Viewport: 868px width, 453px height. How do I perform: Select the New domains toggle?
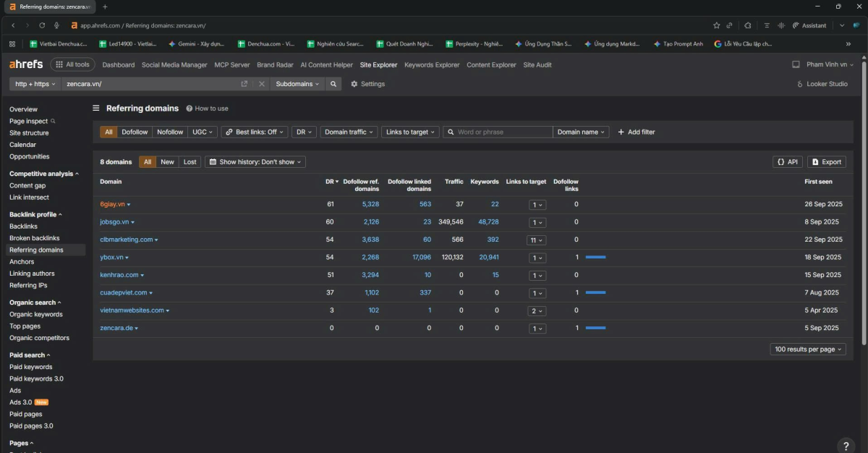pyautogui.click(x=167, y=162)
